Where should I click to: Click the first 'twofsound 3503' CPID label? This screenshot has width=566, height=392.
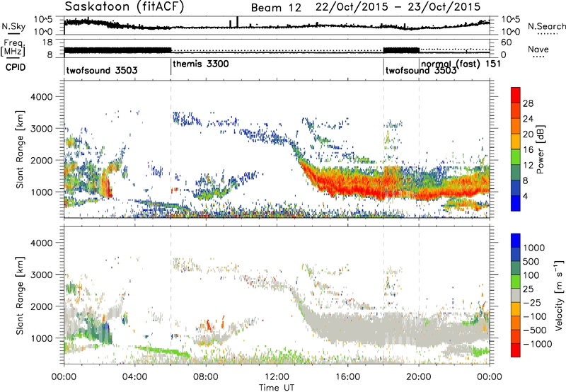tap(102, 70)
